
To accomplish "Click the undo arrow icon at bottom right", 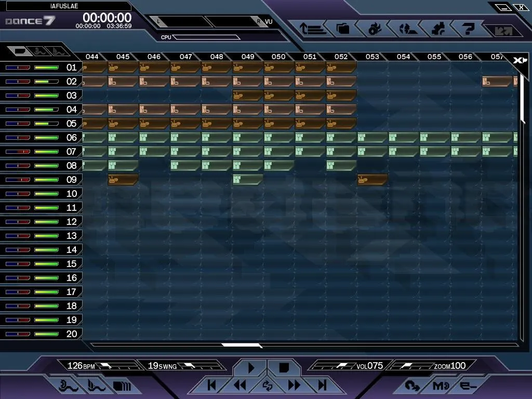I will (412, 386).
